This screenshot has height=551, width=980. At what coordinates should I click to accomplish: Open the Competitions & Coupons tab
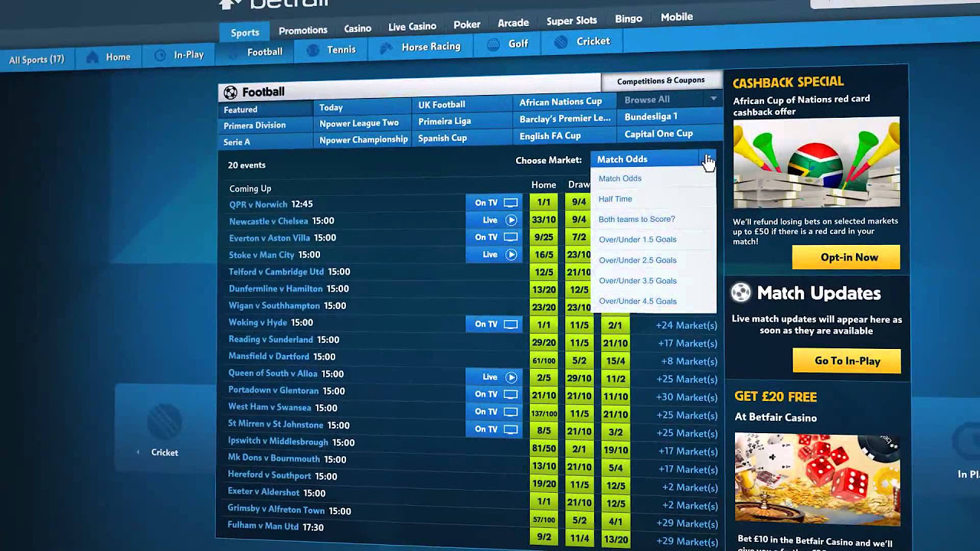coord(661,80)
